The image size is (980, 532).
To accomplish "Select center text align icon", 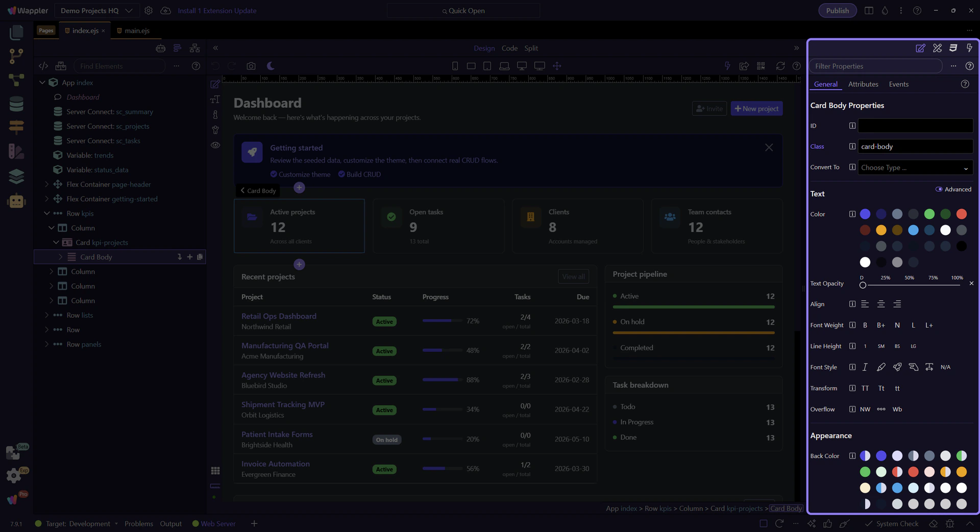I will click(880, 305).
